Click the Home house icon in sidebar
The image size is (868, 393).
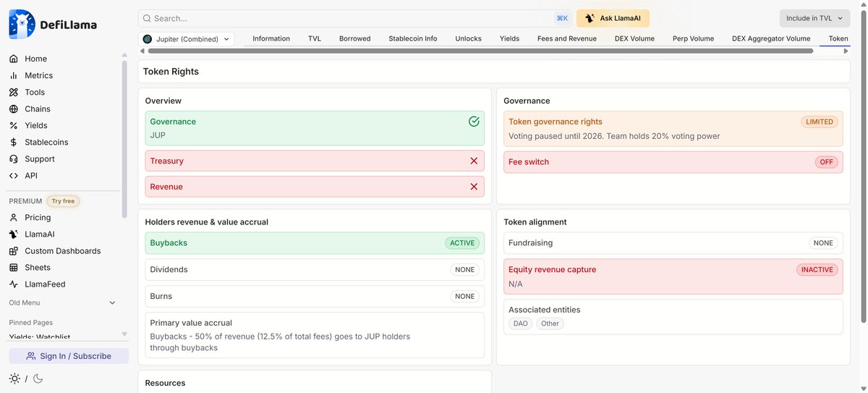point(14,59)
